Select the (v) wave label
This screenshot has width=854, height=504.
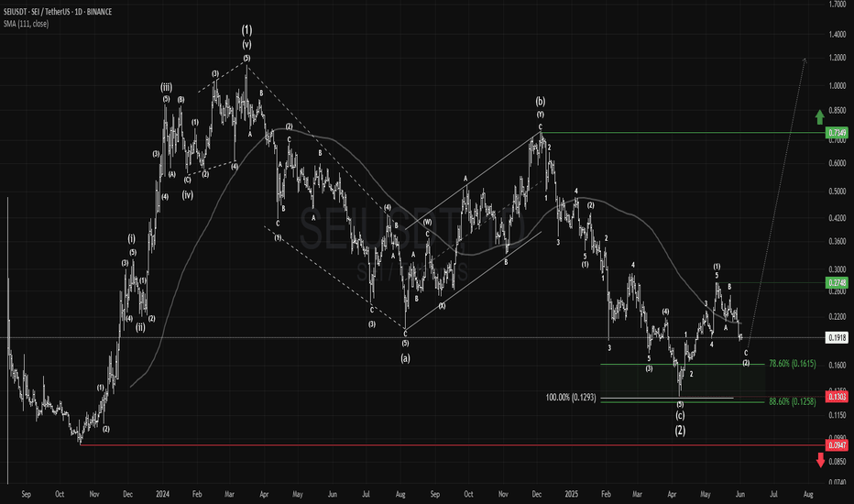pos(246,45)
